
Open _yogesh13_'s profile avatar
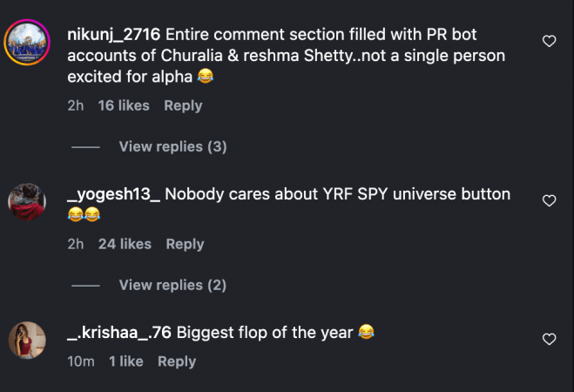[27, 202]
